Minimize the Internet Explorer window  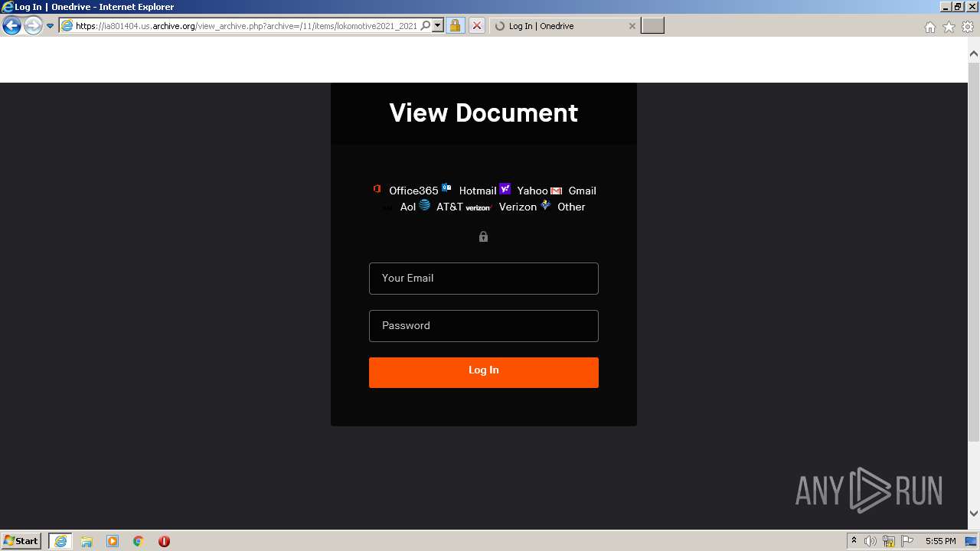946,7
